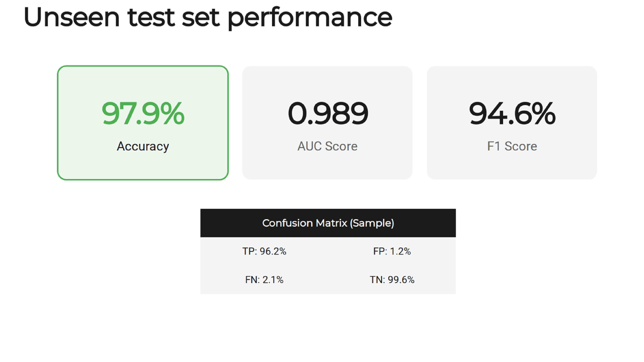This screenshot has height=362, width=644.
Task: Click the AUC Score label
Action: click(327, 146)
